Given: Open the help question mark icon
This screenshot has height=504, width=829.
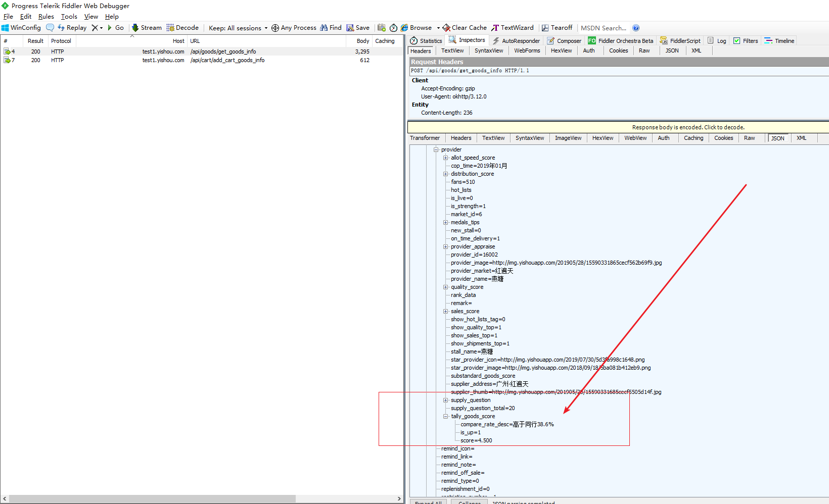Looking at the screenshot, I should point(636,28).
